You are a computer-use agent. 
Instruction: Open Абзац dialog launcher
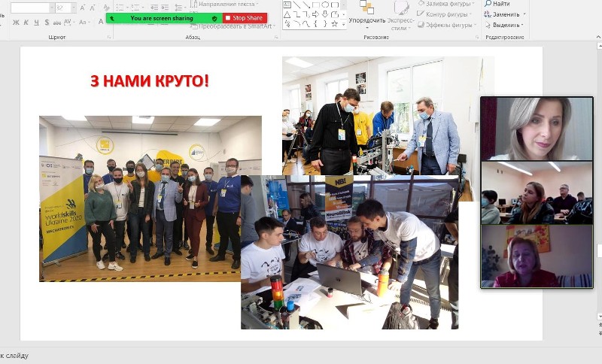[276, 37]
